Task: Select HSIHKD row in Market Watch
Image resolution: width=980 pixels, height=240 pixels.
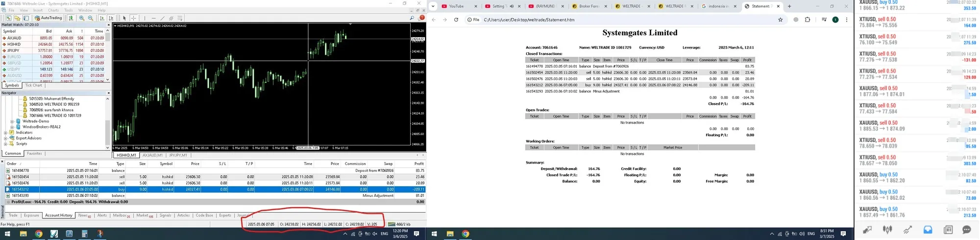Action: coord(53,44)
